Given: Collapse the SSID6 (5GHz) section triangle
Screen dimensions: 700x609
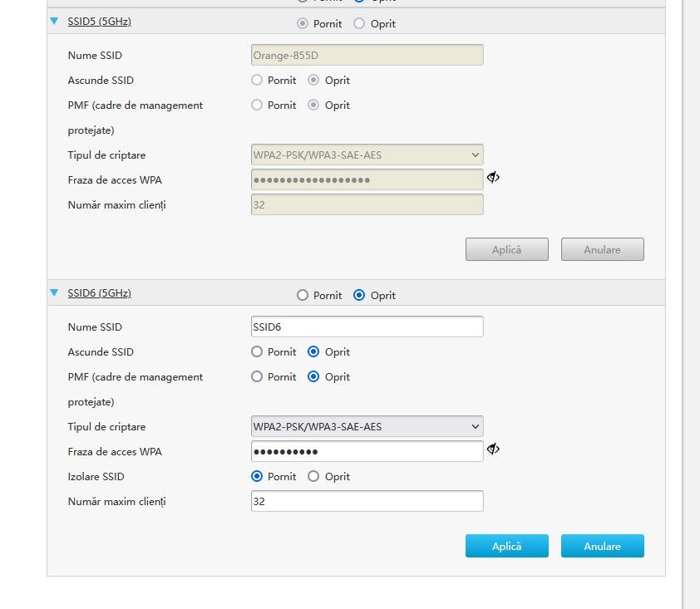Looking at the screenshot, I should click(54, 293).
